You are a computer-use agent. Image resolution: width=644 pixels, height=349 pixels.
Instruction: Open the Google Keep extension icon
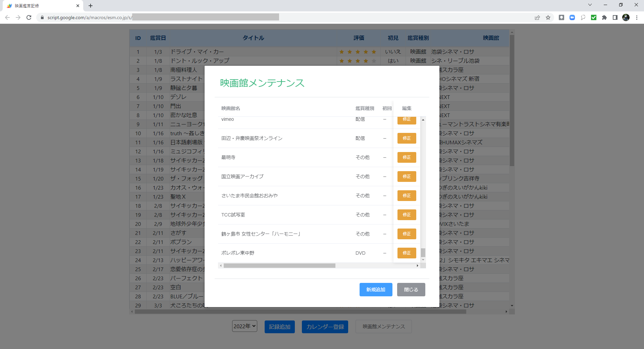pyautogui.click(x=561, y=17)
